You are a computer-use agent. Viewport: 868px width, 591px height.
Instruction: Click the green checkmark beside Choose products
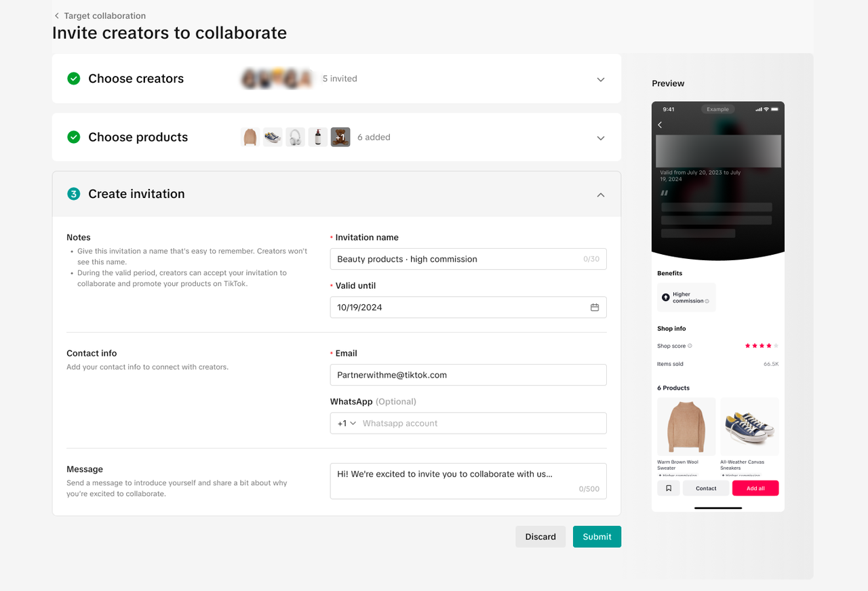coord(74,137)
